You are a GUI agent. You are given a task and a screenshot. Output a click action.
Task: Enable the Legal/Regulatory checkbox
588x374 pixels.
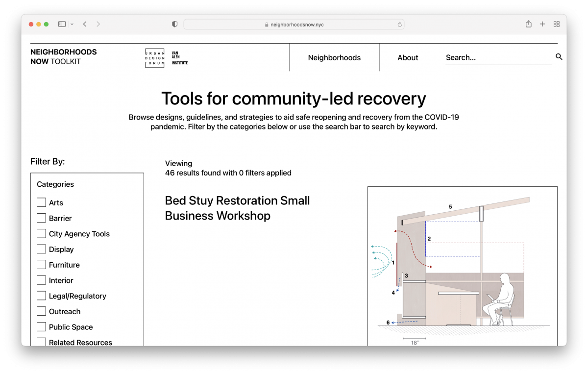pos(42,296)
